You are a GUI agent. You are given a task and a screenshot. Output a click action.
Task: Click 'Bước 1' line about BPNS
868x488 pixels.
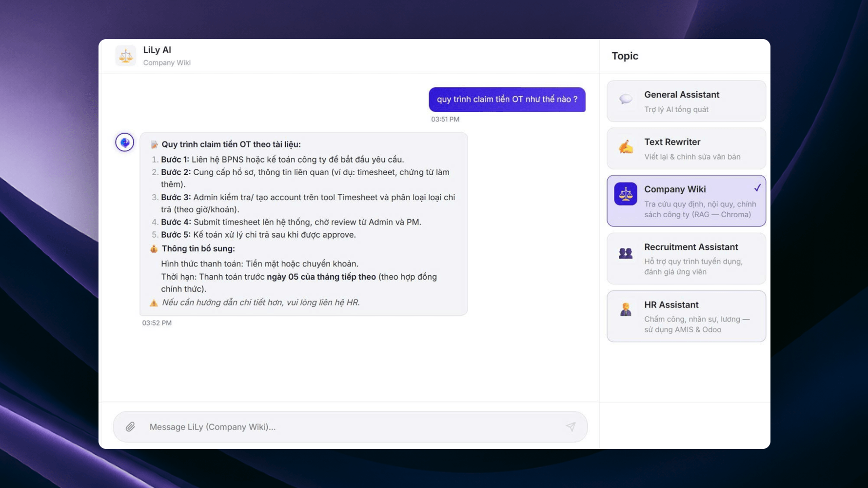282,160
